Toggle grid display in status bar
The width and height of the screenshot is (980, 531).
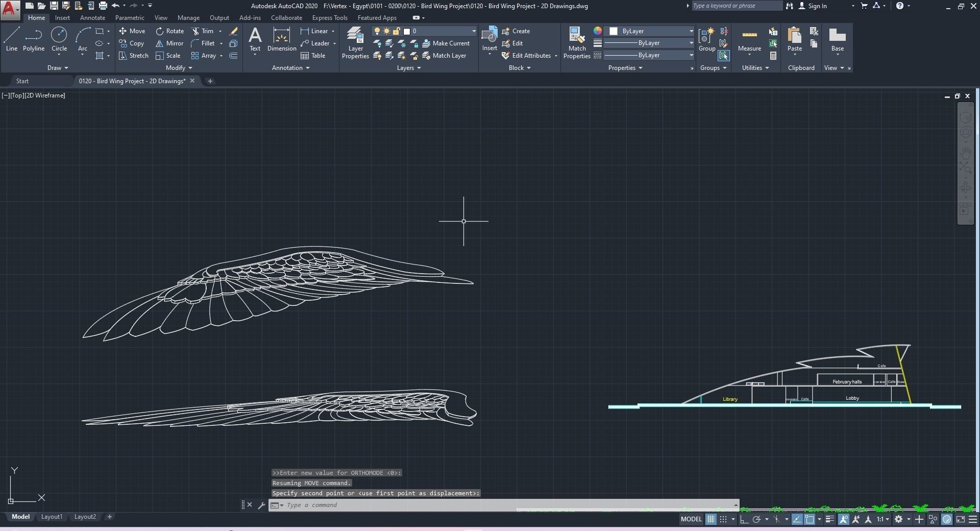(710, 519)
